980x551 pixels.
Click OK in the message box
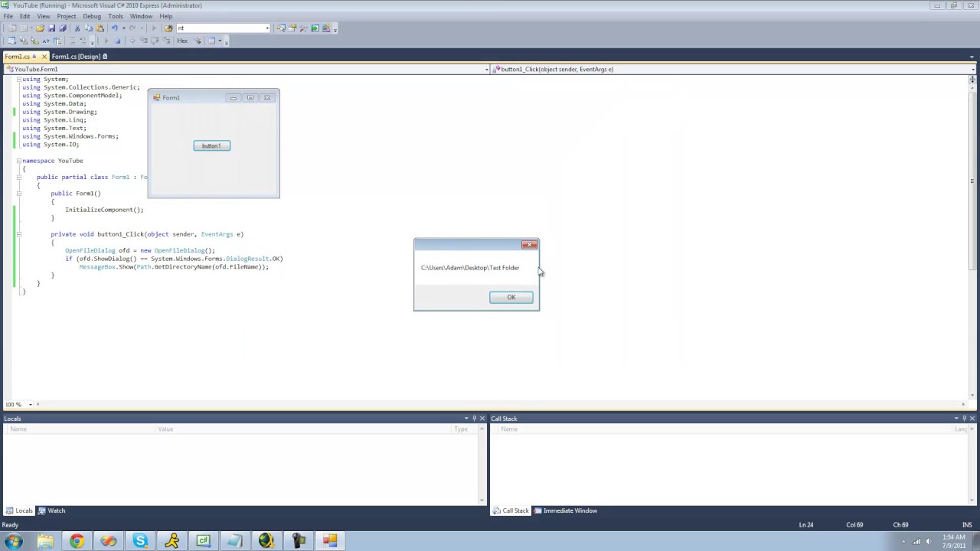[x=511, y=297]
